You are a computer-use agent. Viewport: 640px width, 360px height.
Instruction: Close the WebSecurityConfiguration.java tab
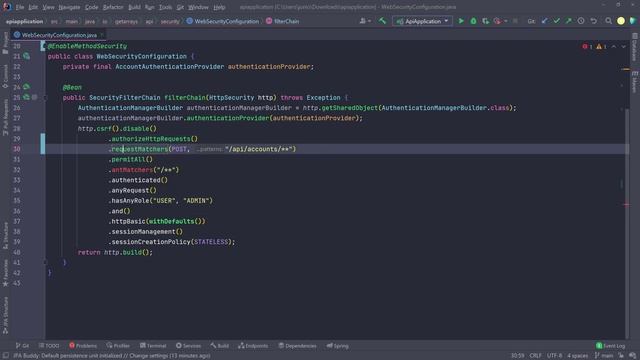(x=102, y=35)
